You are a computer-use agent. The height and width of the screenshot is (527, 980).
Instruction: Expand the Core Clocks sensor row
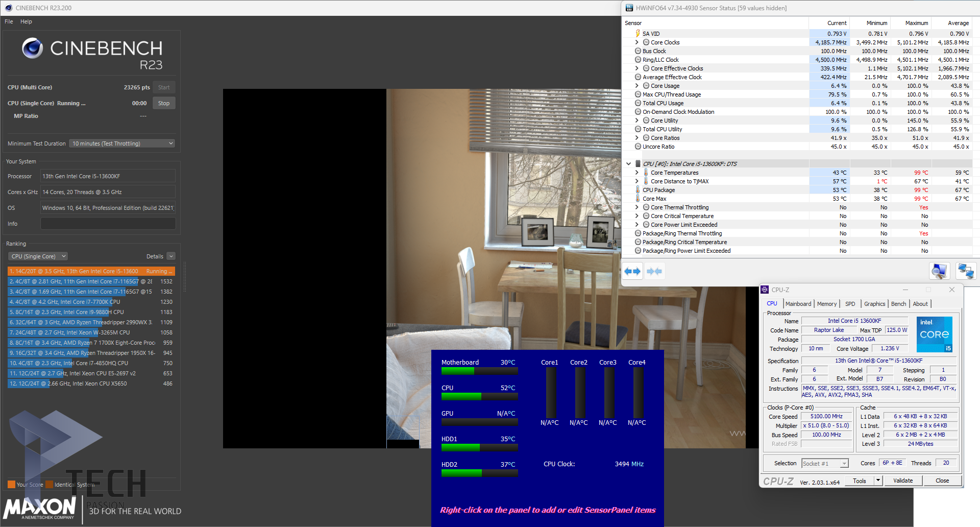click(x=636, y=42)
